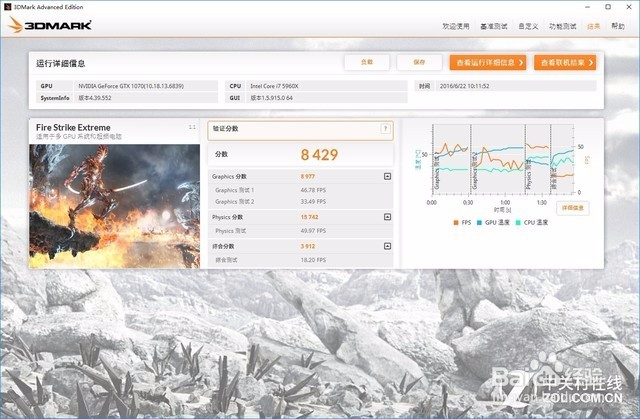The width and height of the screenshot is (640, 419).
Task: Click the SystemInfo version 4.39.552 field
Action: pos(146,98)
